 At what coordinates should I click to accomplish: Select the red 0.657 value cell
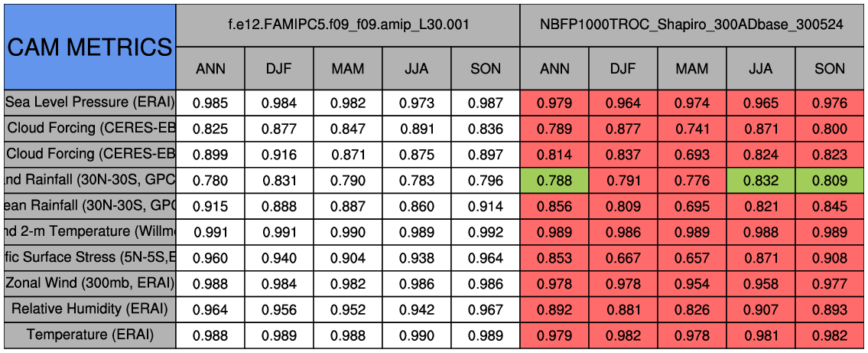pos(692,258)
